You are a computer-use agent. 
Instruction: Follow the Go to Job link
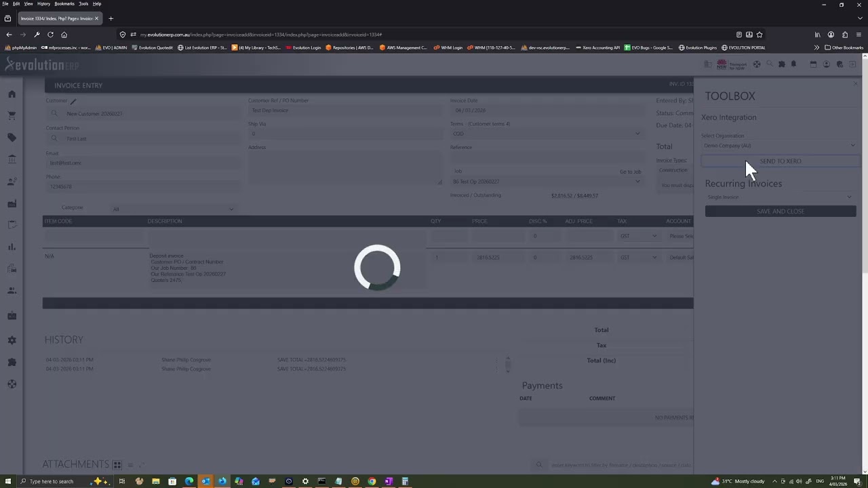pyautogui.click(x=630, y=172)
